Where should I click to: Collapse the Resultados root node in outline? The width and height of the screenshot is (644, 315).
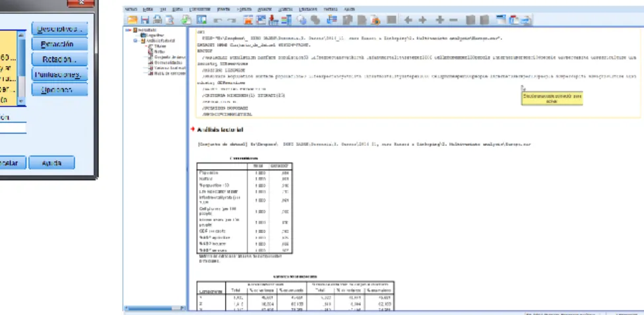(x=128, y=30)
